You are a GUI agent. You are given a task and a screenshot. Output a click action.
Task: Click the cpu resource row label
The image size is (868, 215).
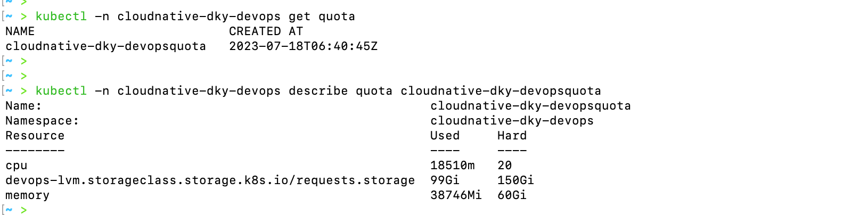coord(17,166)
